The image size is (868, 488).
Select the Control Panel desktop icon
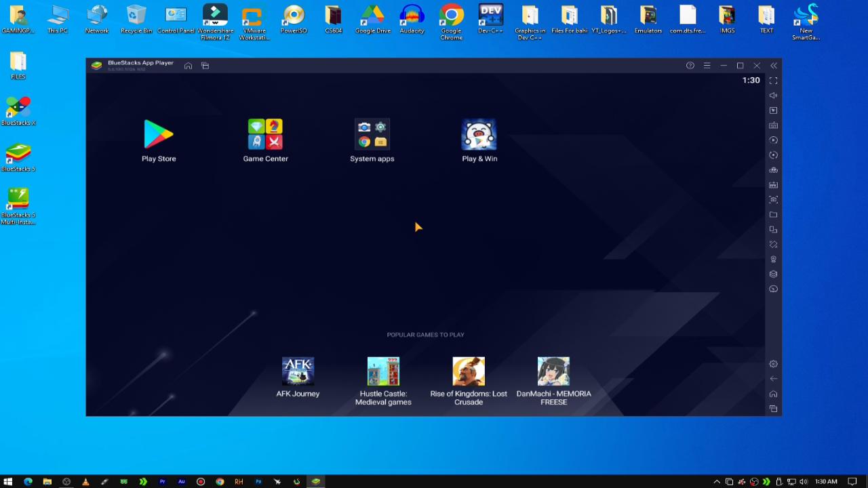pyautogui.click(x=176, y=19)
